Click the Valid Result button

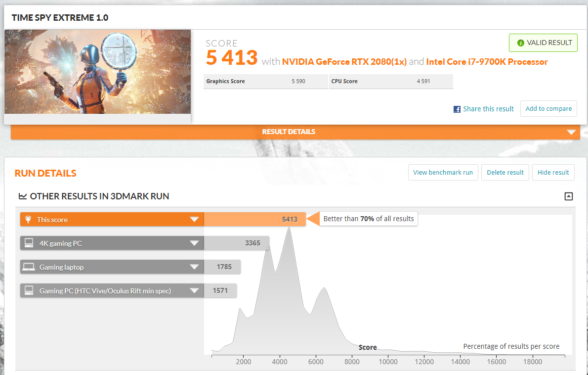tap(543, 43)
